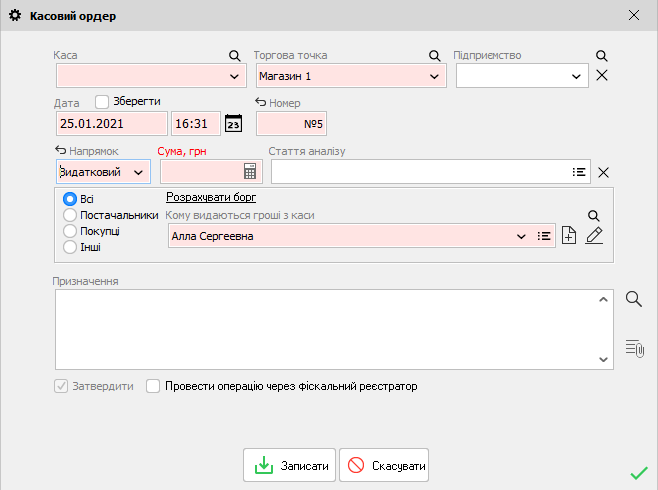Open calculator in Сума field
Image resolution: width=658 pixels, height=490 pixels.
(250, 171)
